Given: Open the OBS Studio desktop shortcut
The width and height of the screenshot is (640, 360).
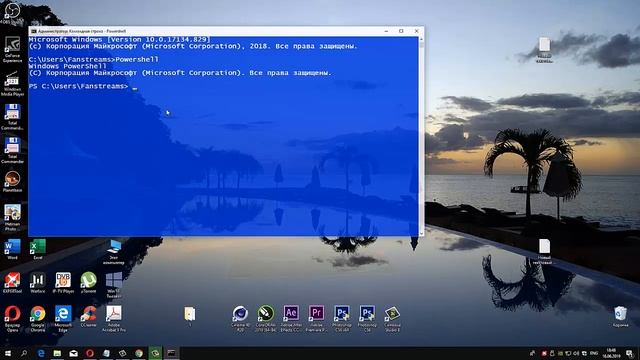Looking at the screenshot, I should 12,12.
